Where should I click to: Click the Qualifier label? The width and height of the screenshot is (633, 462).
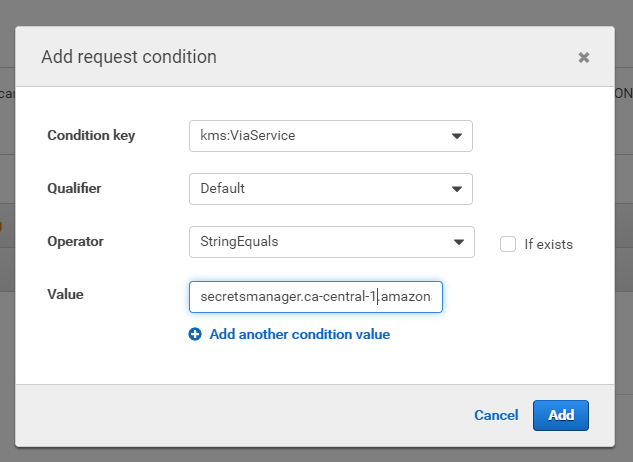tap(74, 188)
